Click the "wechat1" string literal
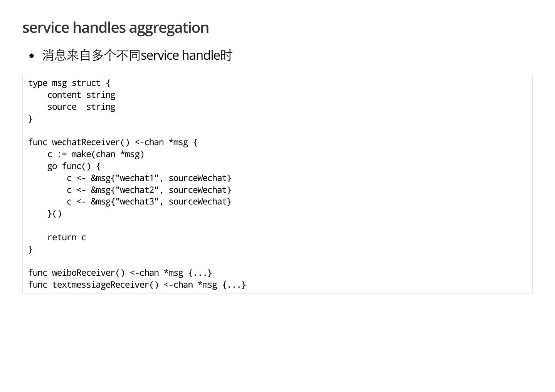This screenshot has height=392, width=555. (137, 178)
